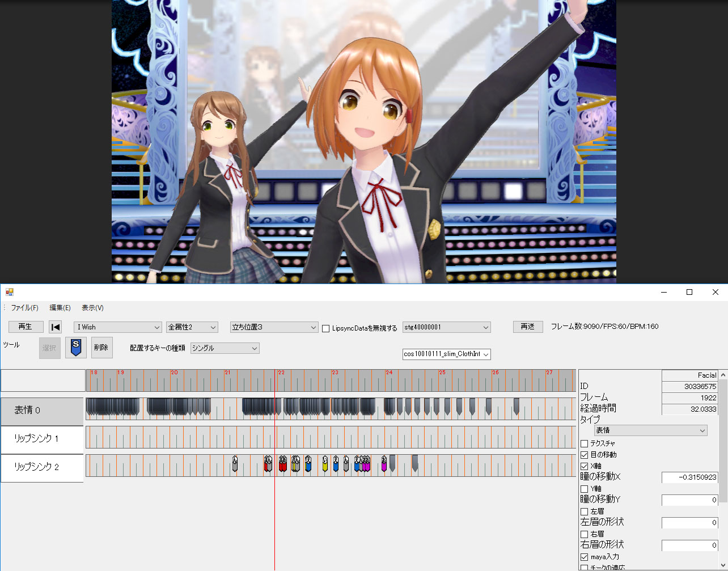
Task: Select the blue key right after the yellow key
Action: pos(336,464)
